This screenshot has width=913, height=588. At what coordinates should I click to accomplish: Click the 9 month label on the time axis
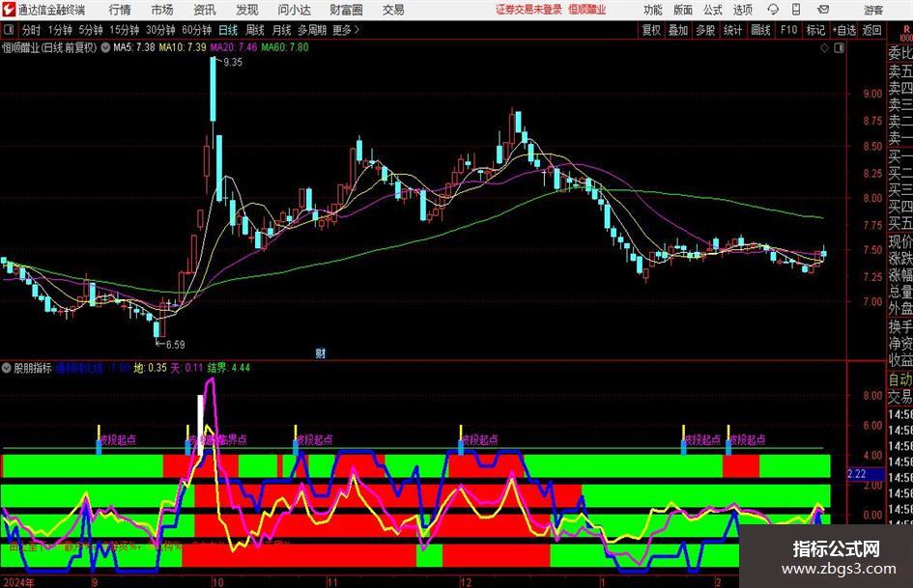click(x=94, y=582)
